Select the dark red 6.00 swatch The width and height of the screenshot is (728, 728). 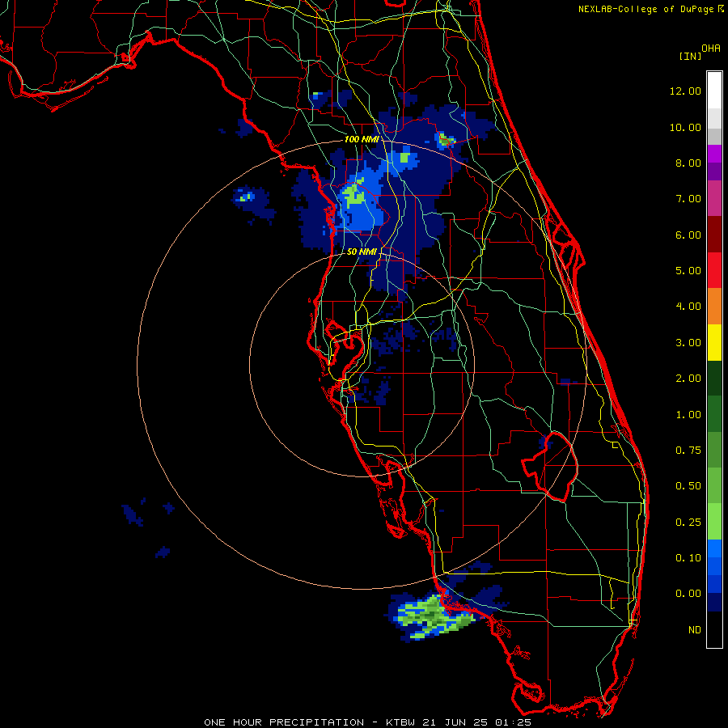(714, 235)
